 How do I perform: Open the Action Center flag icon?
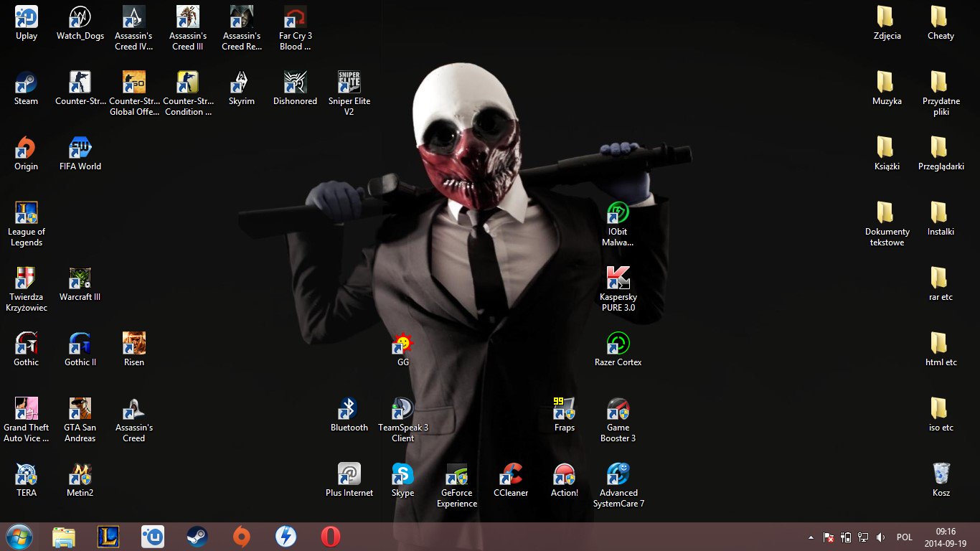[829, 537]
